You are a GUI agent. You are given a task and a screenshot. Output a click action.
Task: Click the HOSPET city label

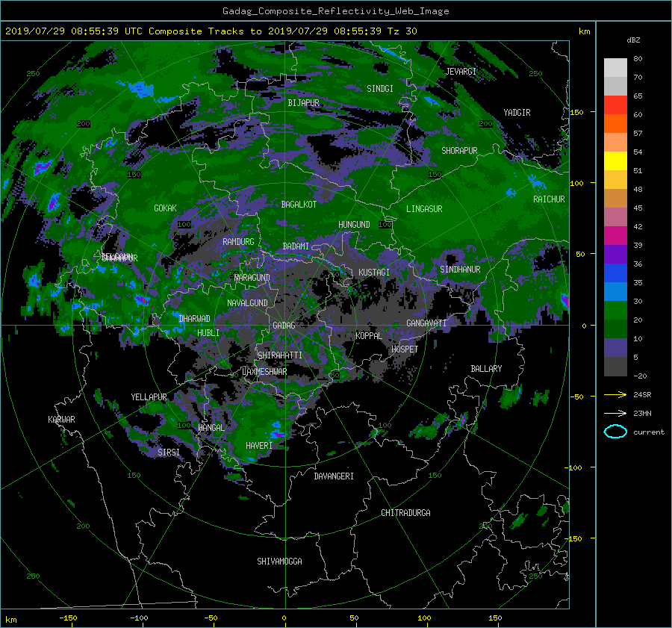(405, 349)
